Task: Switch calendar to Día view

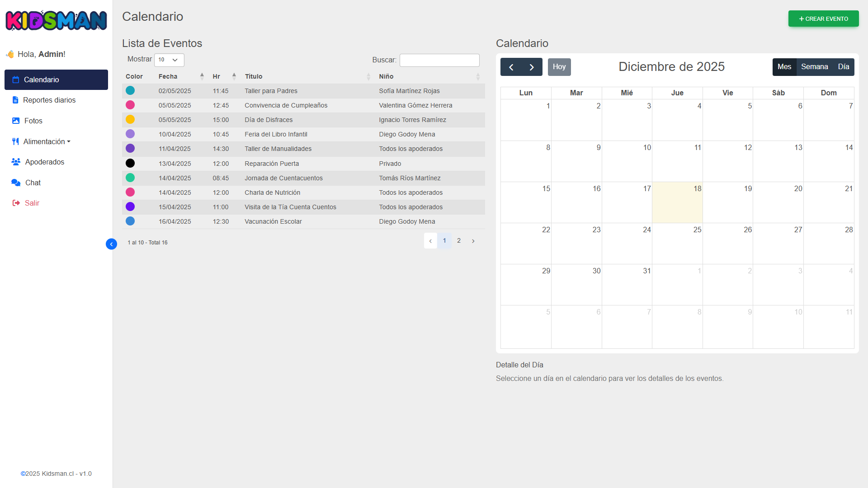Action: coord(843,67)
